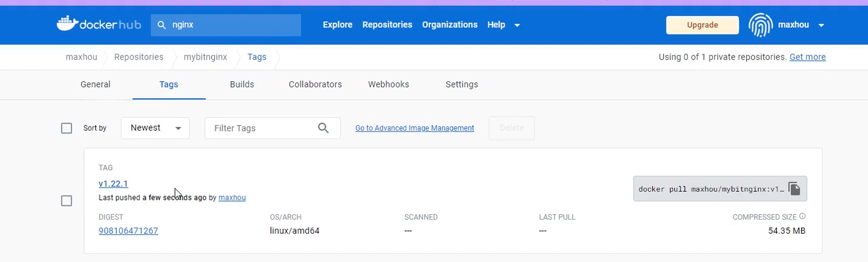The height and width of the screenshot is (262, 868).
Task: Click maxhou in the breadcrumb
Action: 81,57
